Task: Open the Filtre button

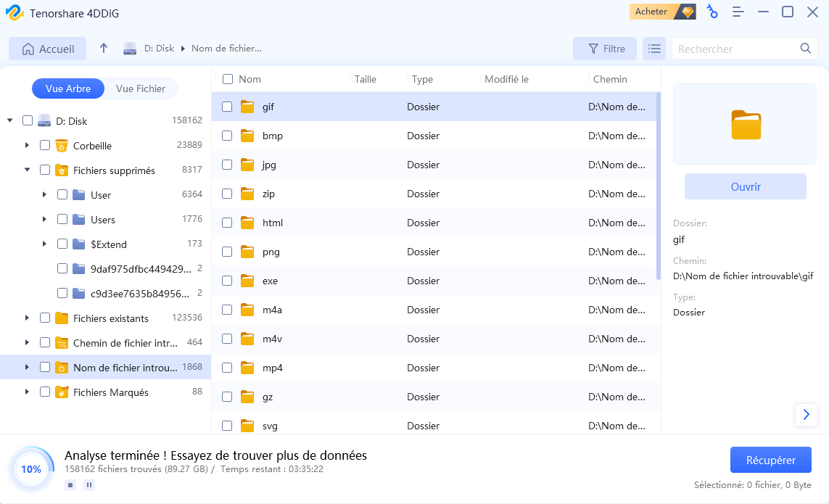Action: coord(606,49)
